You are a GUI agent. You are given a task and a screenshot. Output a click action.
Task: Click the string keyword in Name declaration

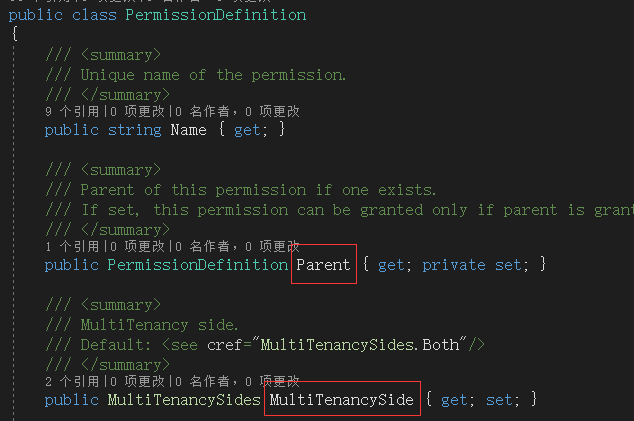pyautogui.click(x=135, y=130)
